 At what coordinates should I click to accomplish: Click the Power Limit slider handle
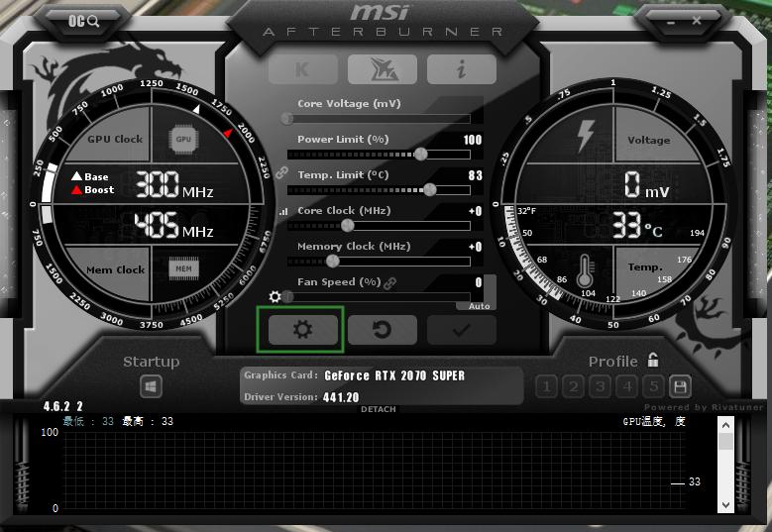(x=420, y=154)
